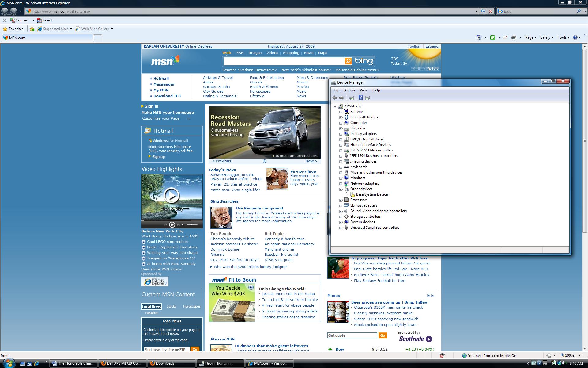Viewport: 588px width, 368px height.
Task: Open File menu in Device Manager
Action: tap(337, 90)
